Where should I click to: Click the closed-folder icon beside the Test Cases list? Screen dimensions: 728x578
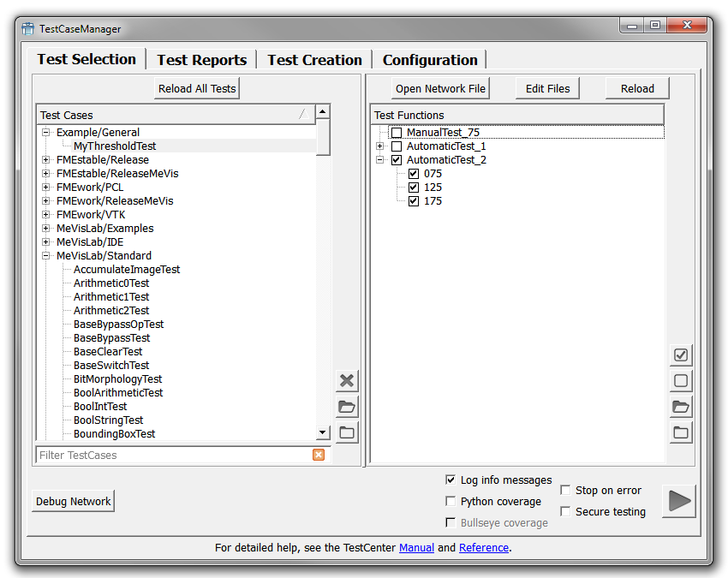[x=347, y=432]
